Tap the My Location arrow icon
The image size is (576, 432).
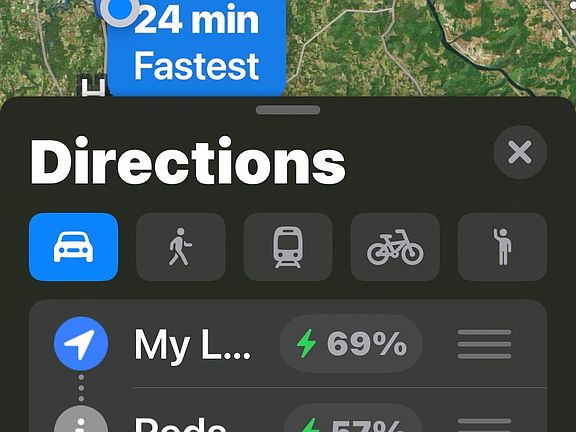point(81,343)
